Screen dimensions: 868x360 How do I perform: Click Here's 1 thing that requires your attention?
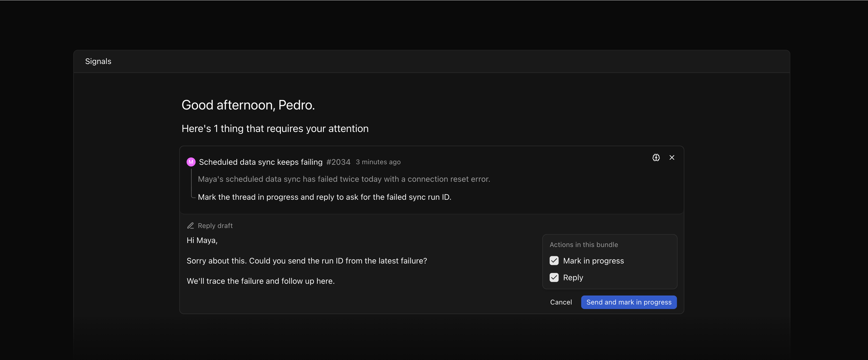point(275,129)
